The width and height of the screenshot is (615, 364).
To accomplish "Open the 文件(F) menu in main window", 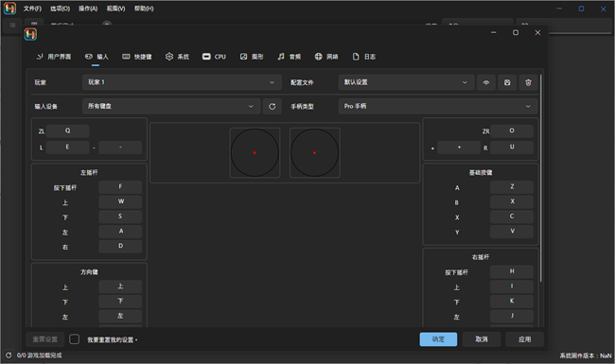I will coord(32,9).
